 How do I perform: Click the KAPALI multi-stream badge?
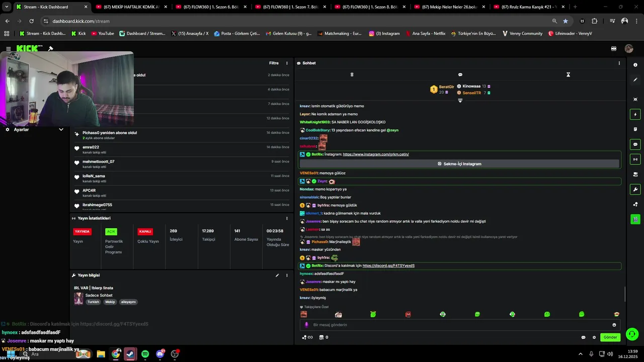tap(145, 232)
